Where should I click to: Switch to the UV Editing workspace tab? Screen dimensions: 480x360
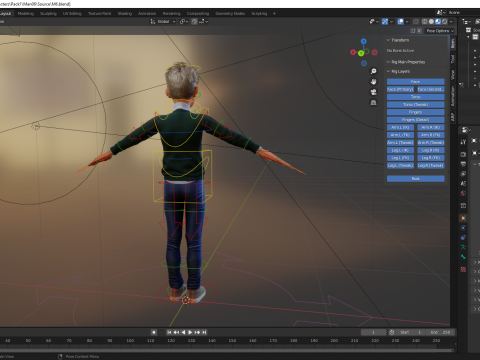(x=72, y=14)
